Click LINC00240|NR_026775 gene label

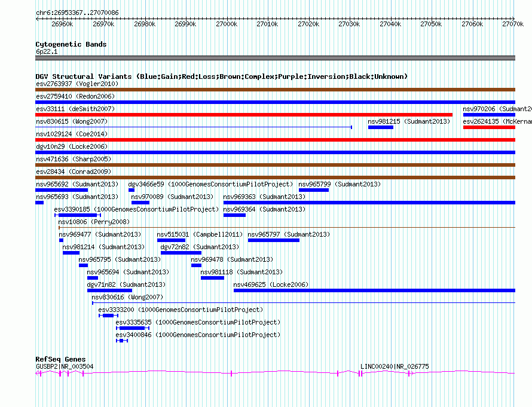tap(395, 366)
